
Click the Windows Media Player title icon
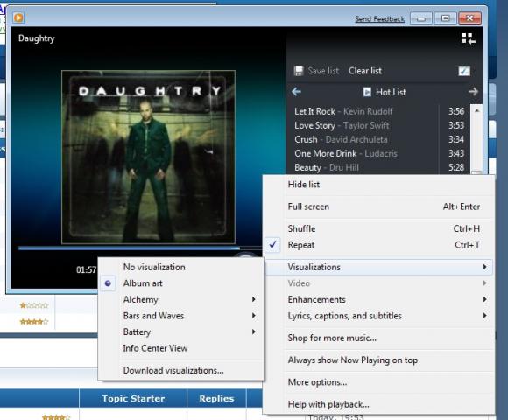coord(18,17)
